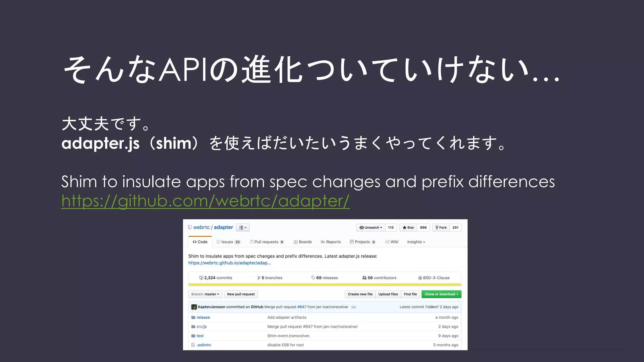Open the Boards tab

pyautogui.click(x=303, y=242)
